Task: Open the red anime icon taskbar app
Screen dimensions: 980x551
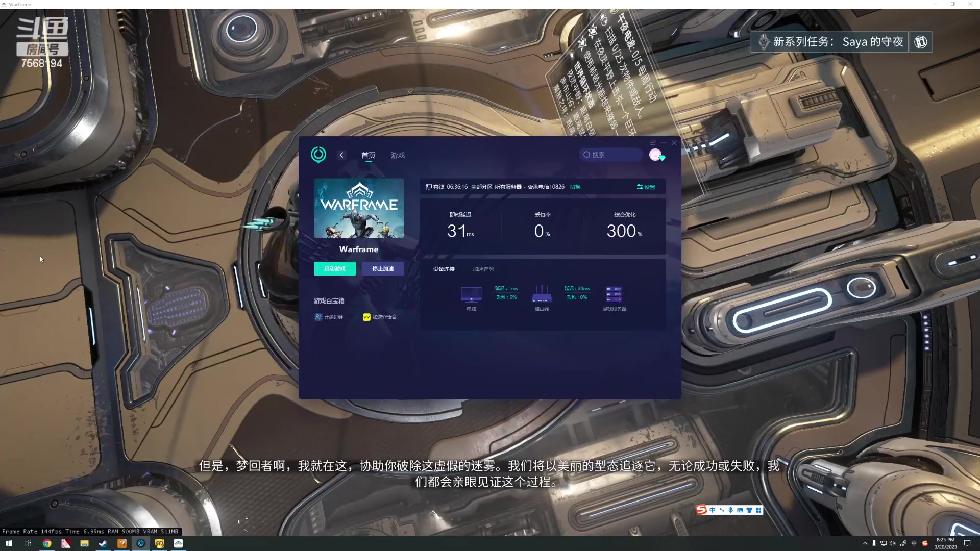Action: (x=66, y=543)
